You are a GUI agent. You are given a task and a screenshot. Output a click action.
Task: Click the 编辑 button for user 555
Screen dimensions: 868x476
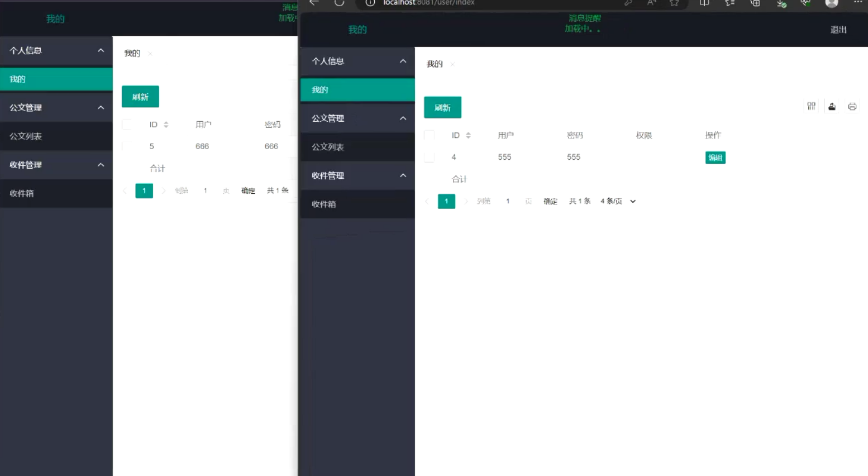(x=716, y=158)
